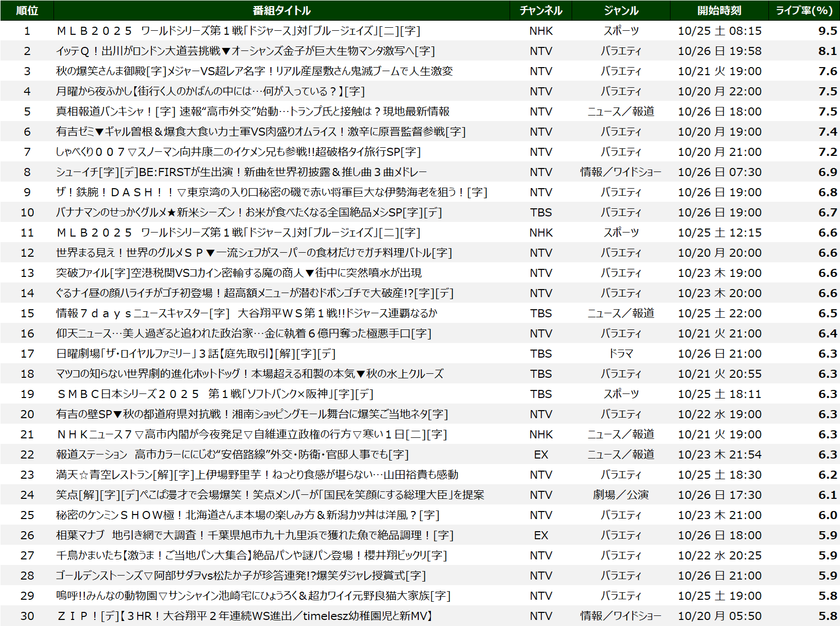
Task: Click the 笑点 program title in row 24
Action: pos(270,495)
